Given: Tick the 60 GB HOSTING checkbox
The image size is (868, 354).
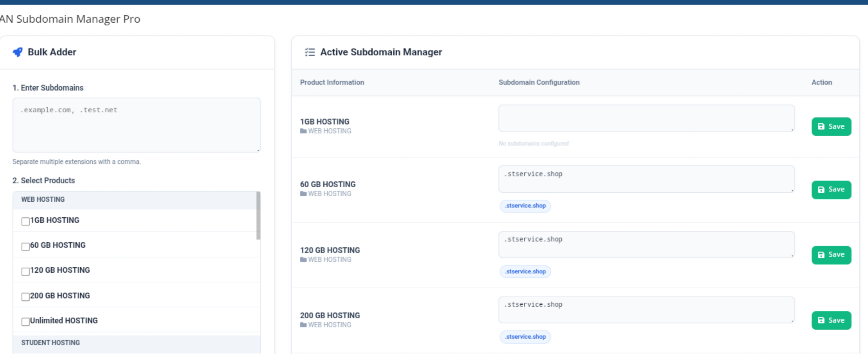Looking at the screenshot, I should 25,247.
